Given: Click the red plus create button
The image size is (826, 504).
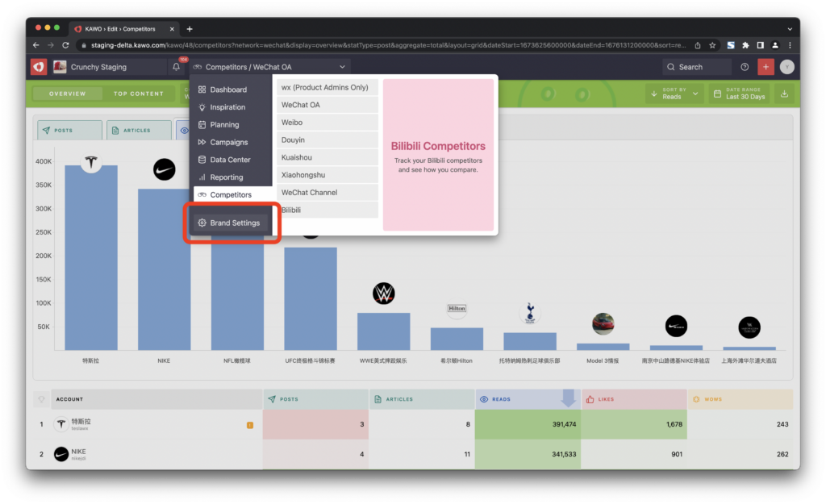Looking at the screenshot, I should coord(766,67).
